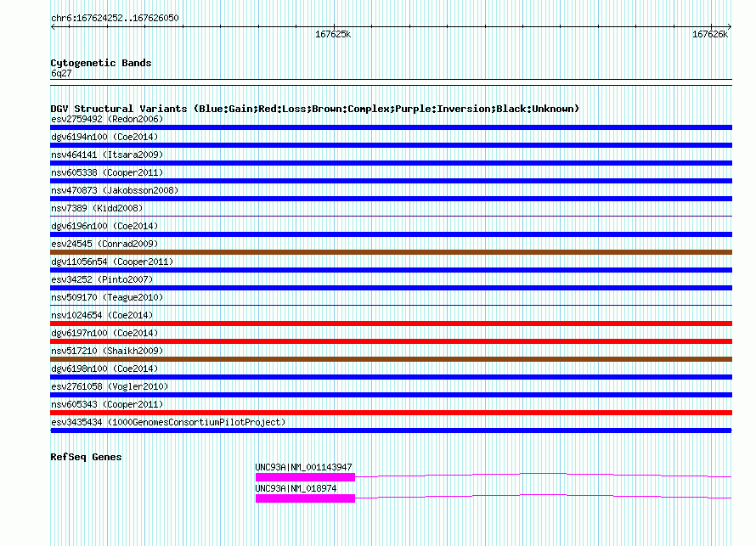Open dgv6197n100 (Coe2014) variant label
Screen dimensions: 756x546
tap(104, 333)
